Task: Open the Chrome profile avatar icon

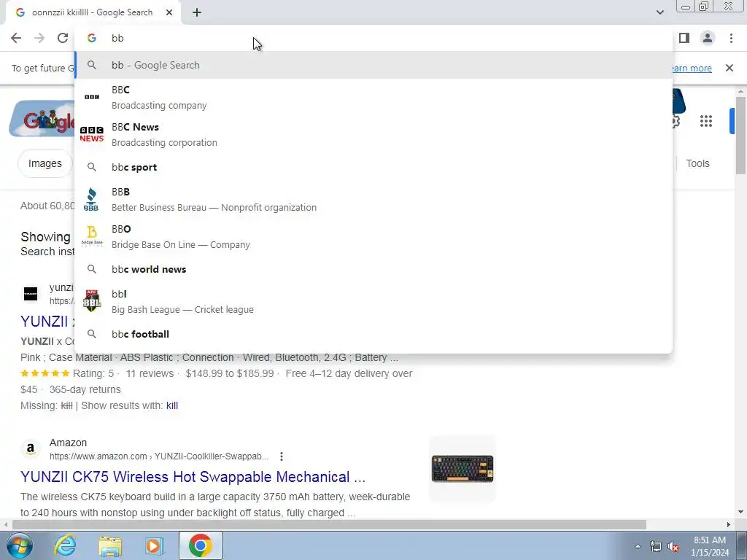Action: pyautogui.click(x=708, y=38)
